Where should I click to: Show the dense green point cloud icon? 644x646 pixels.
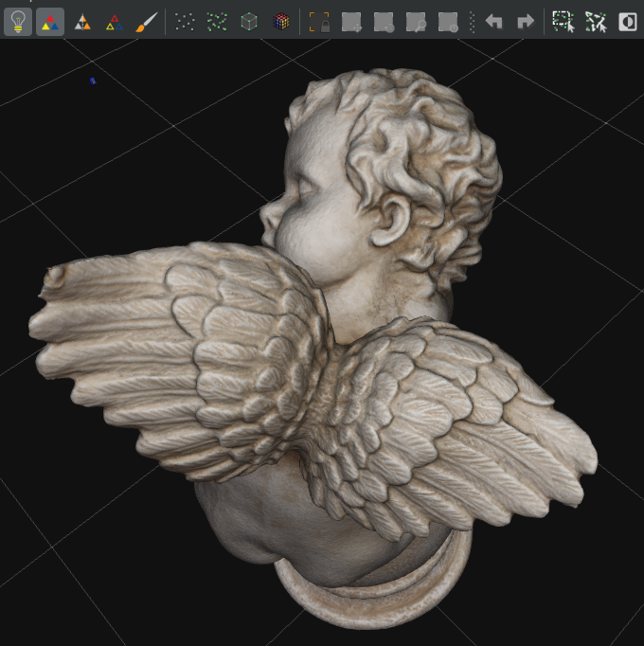coord(217,22)
